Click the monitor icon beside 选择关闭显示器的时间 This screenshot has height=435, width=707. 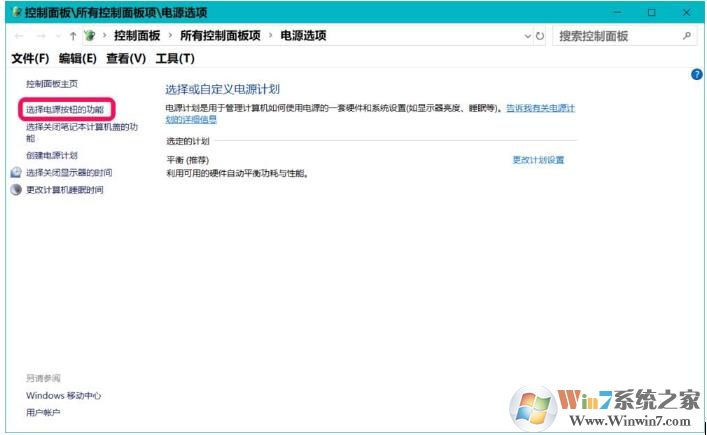coord(16,172)
